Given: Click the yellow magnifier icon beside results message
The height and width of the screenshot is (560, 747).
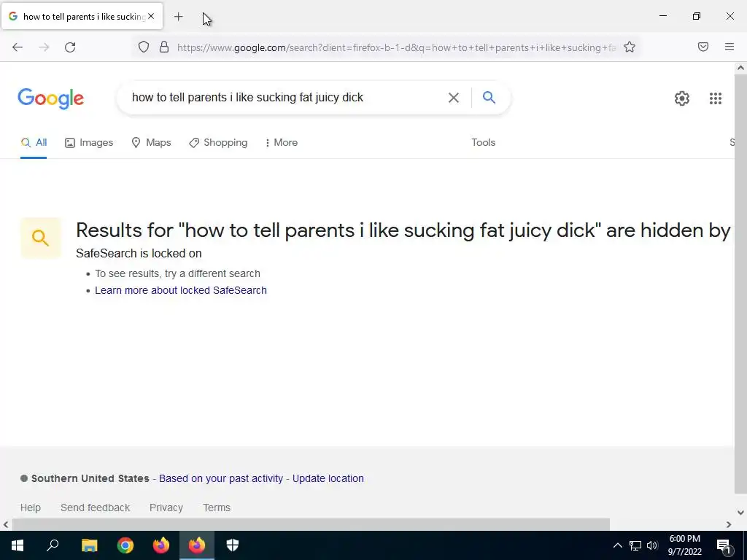Looking at the screenshot, I should (41, 238).
